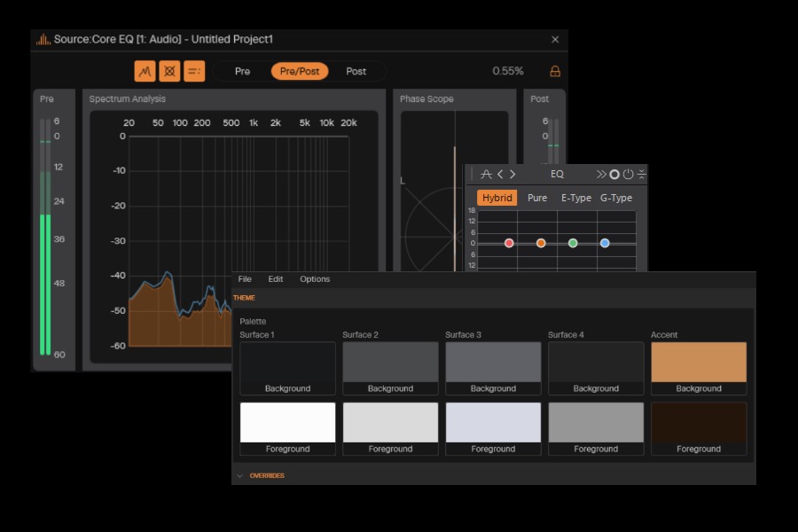This screenshot has height=532, width=798.
Task: Click the Phase Scope panel title
Action: [426, 98]
